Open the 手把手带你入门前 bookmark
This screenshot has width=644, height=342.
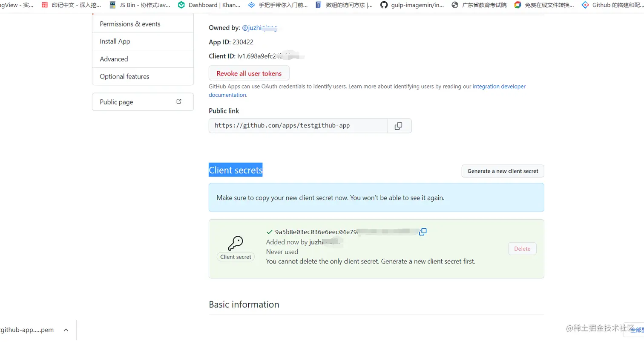(x=278, y=5)
